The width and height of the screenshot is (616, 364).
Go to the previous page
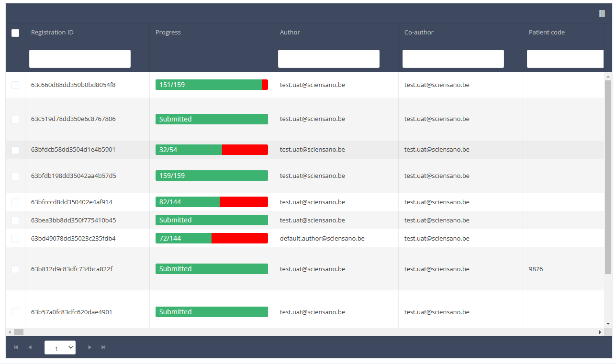30,347
